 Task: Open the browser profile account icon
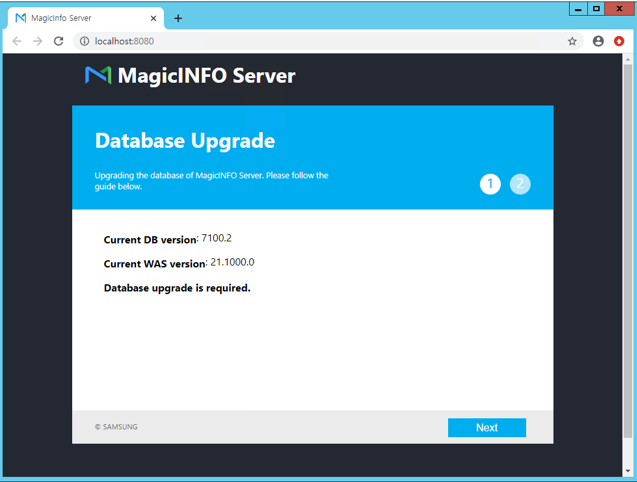598,41
